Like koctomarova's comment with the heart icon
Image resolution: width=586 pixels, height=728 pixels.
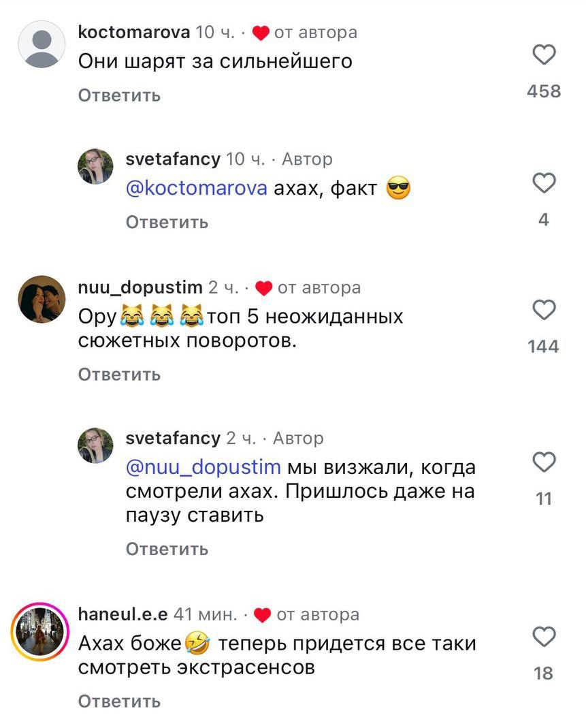coord(544,54)
